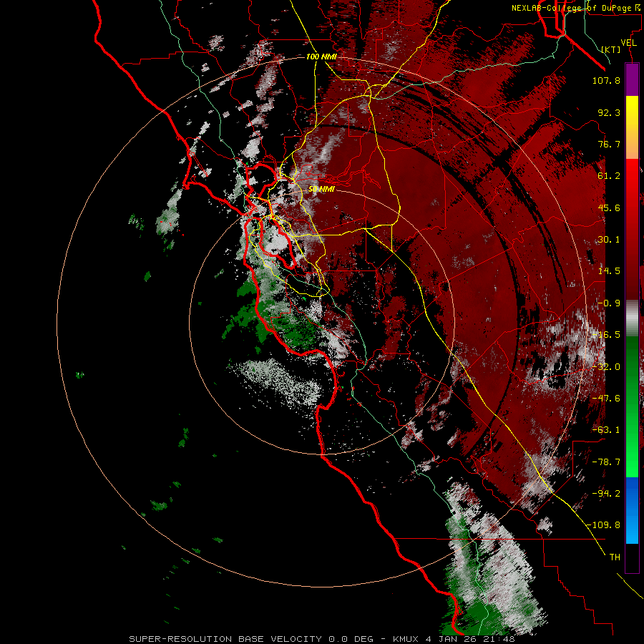Click the -47.6 value on the velocity scale
The height and width of the screenshot is (644, 644).
pos(606,399)
